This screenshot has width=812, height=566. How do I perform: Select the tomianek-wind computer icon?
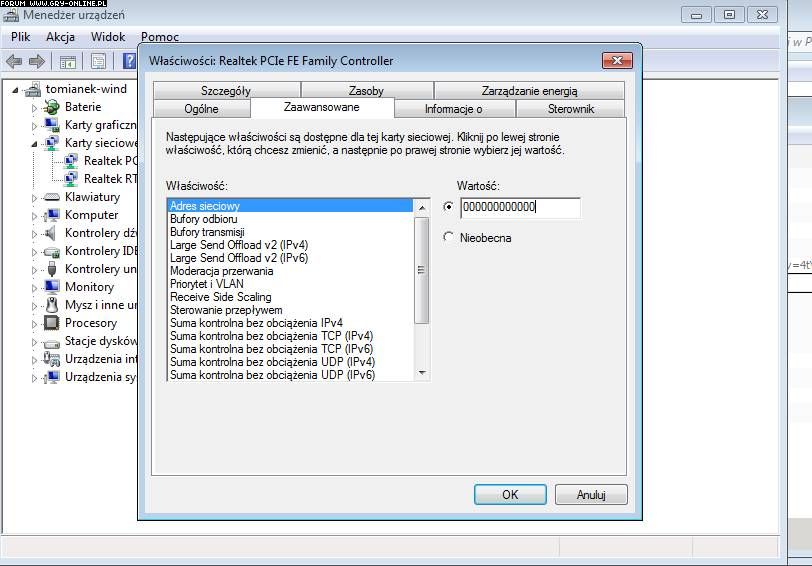33,90
